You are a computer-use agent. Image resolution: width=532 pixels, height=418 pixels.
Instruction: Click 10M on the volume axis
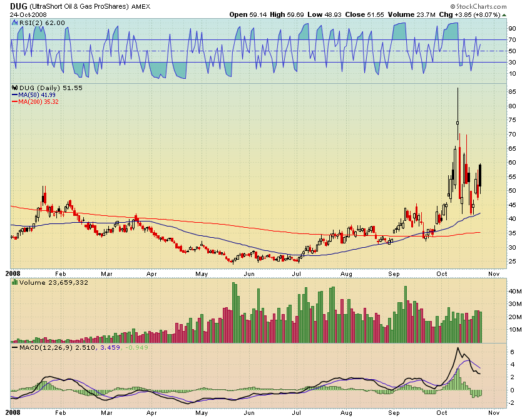(x=515, y=329)
